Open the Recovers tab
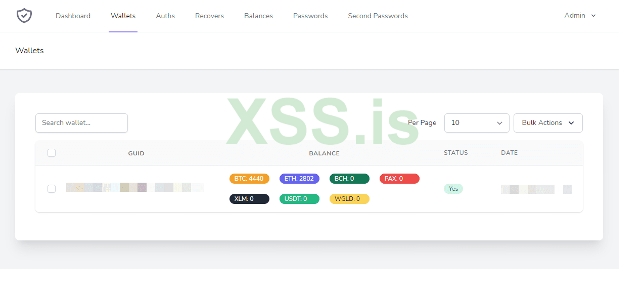Screen dimensions: 644x291 [x=209, y=16]
